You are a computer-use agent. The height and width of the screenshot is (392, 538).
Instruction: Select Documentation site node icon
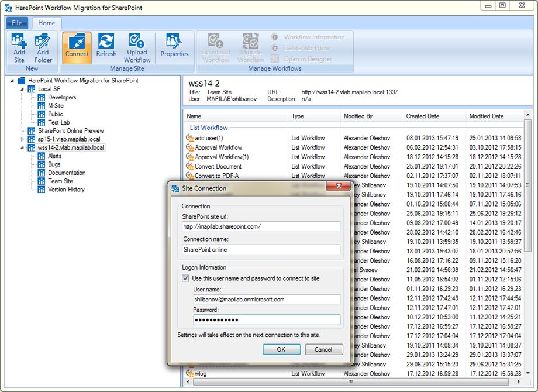pyautogui.click(x=42, y=173)
